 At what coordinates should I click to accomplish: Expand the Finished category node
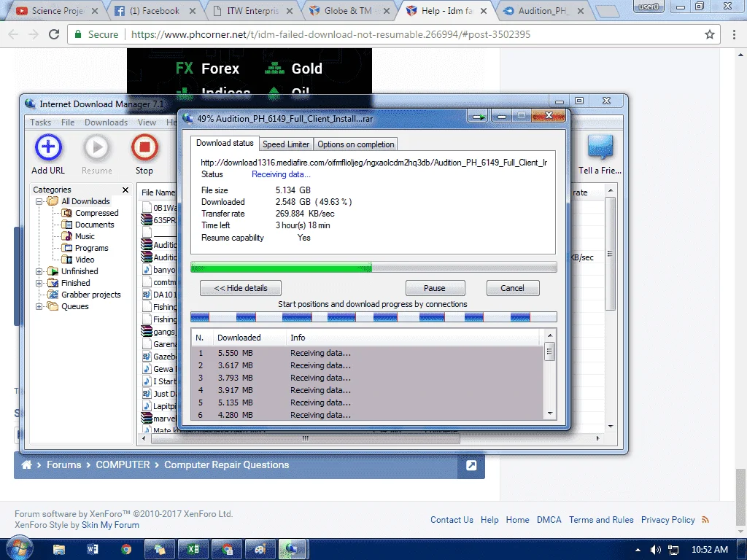[x=39, y=284]
